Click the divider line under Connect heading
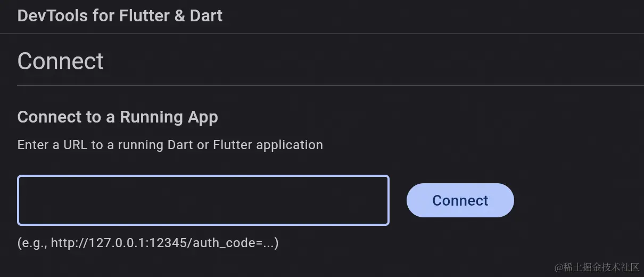 pyautogui.click(x=331, y=85)
